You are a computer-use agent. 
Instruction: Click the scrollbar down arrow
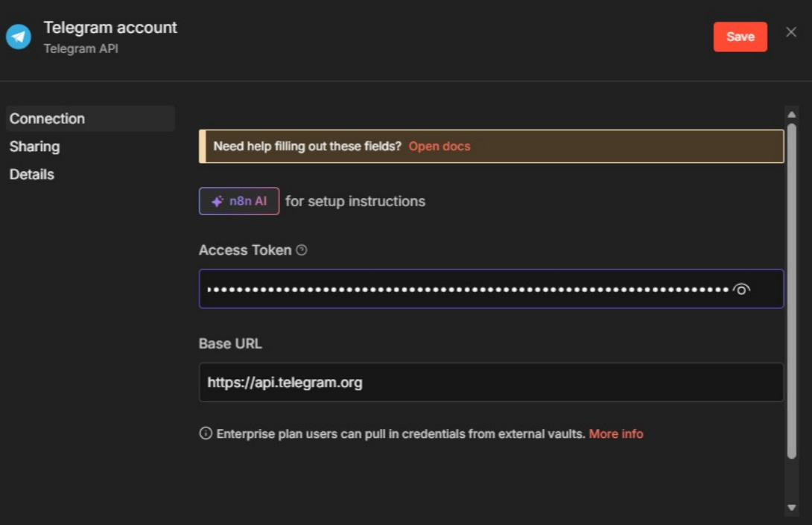click(791, 508)
